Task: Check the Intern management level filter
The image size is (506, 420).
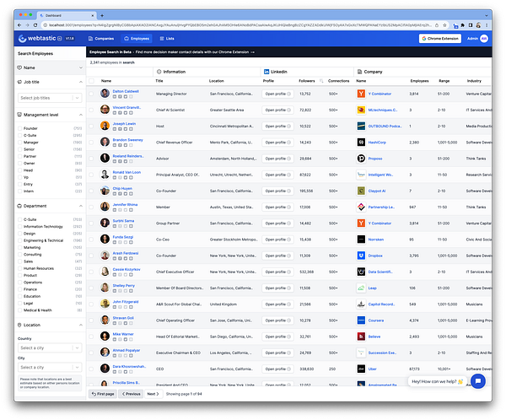Action: 20,191
